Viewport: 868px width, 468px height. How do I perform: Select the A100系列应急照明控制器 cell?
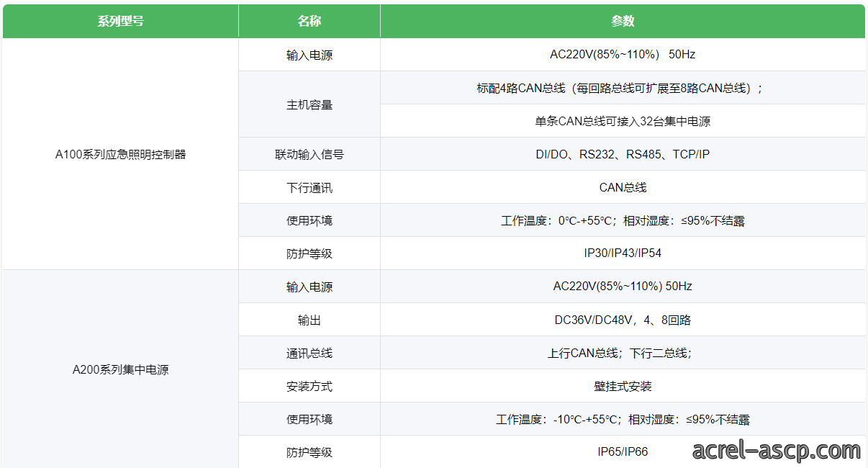(120, 154)
